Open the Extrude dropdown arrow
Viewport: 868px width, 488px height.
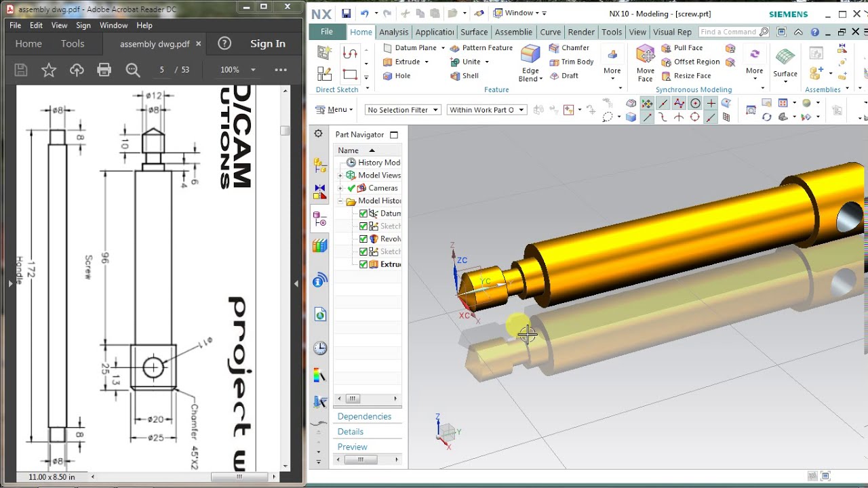[x=426, y=62]
